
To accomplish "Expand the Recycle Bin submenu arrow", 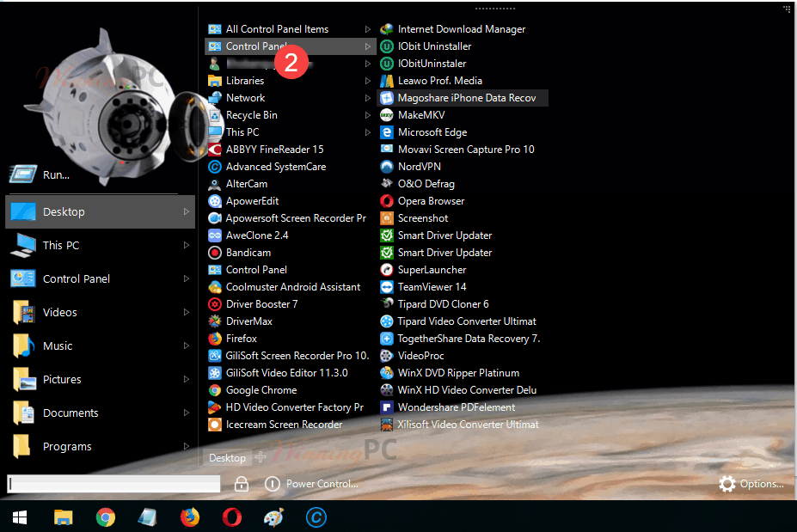I will point(367,115).
